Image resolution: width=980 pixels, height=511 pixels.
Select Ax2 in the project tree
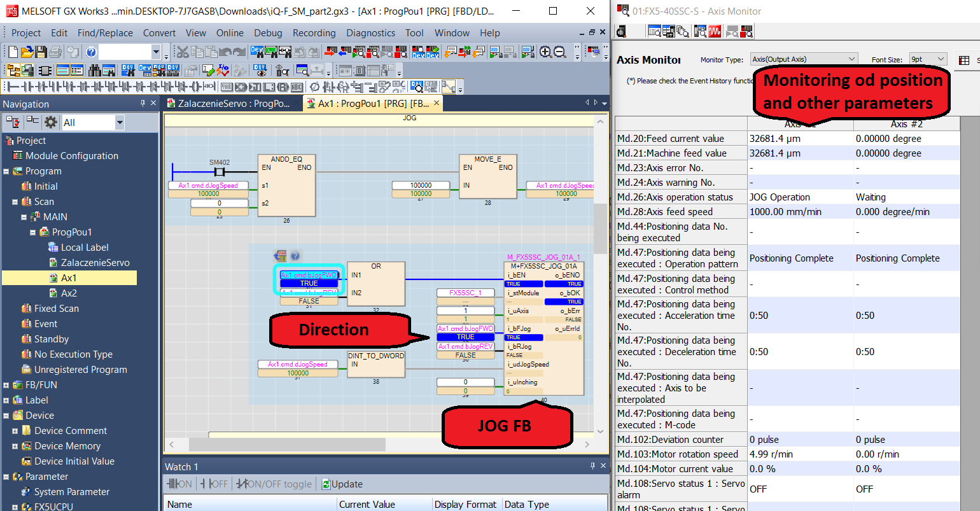[69, 293]
